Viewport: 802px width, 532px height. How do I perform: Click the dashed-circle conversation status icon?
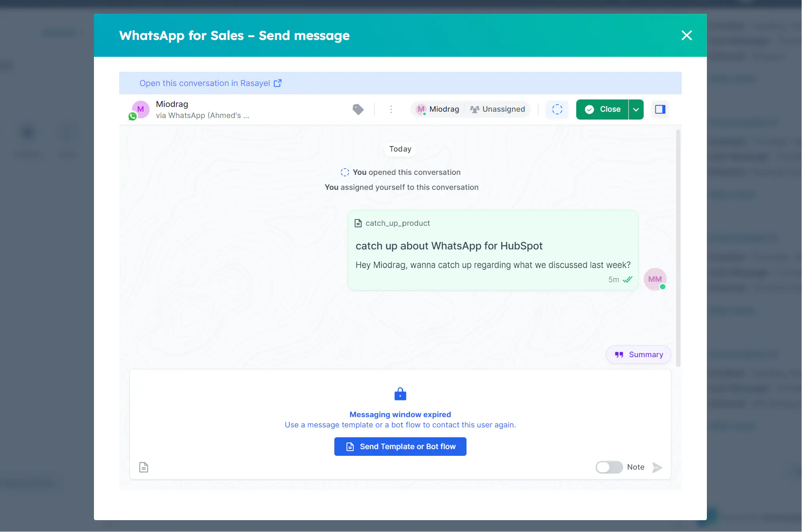coord(557,109)
